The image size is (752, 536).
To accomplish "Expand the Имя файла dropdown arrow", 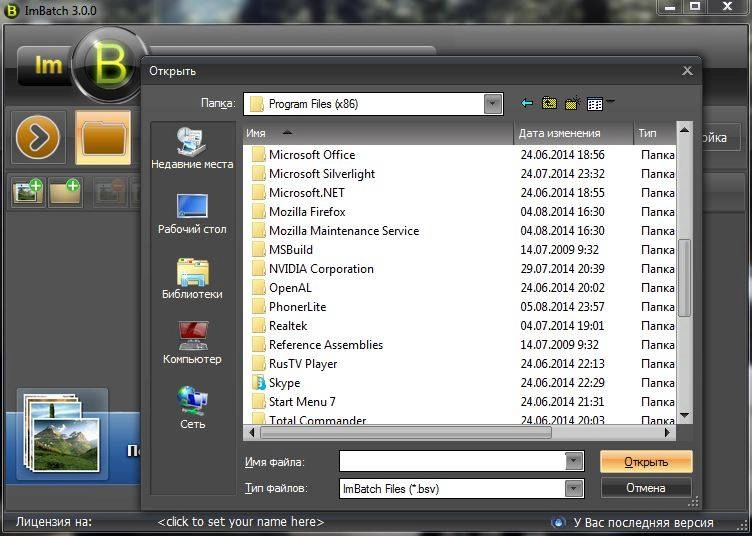I will [x=573, y=462].
